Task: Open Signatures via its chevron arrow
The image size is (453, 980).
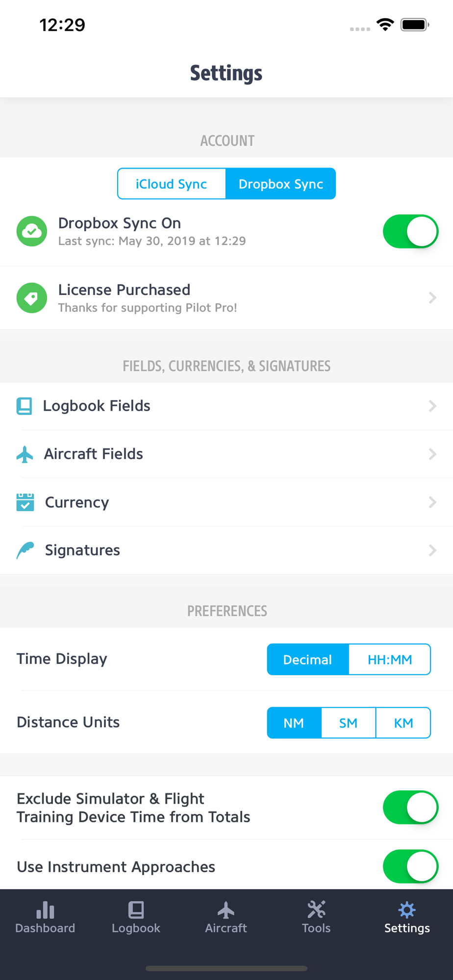Action: pyautogui.click(x=432, y=550)
